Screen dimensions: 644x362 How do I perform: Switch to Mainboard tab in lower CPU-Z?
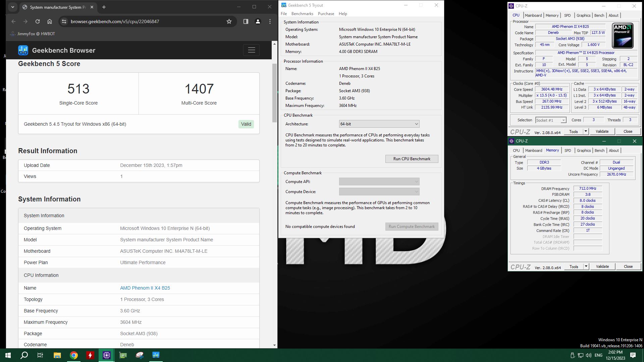533,150
